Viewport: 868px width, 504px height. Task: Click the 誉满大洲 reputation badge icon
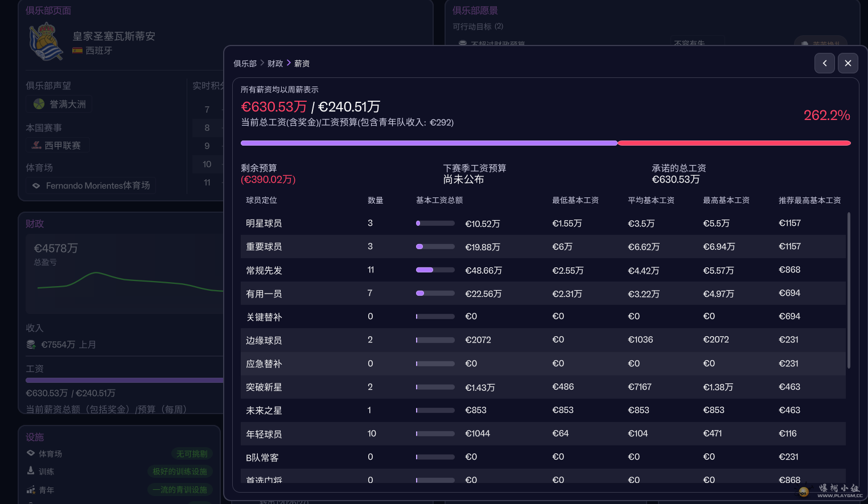tap(39, 104)
